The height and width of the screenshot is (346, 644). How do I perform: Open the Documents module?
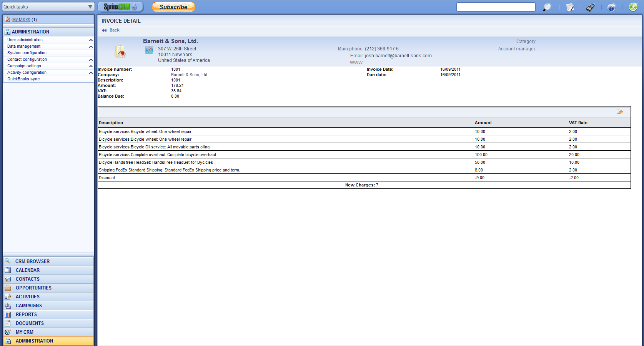tap(48, 323)
